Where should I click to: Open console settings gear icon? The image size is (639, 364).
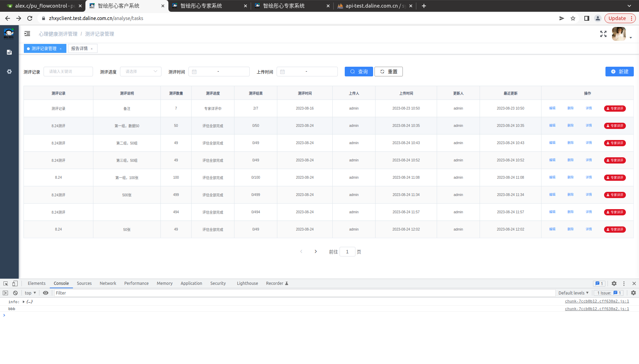pyautogui.click(x=633, y=293)
